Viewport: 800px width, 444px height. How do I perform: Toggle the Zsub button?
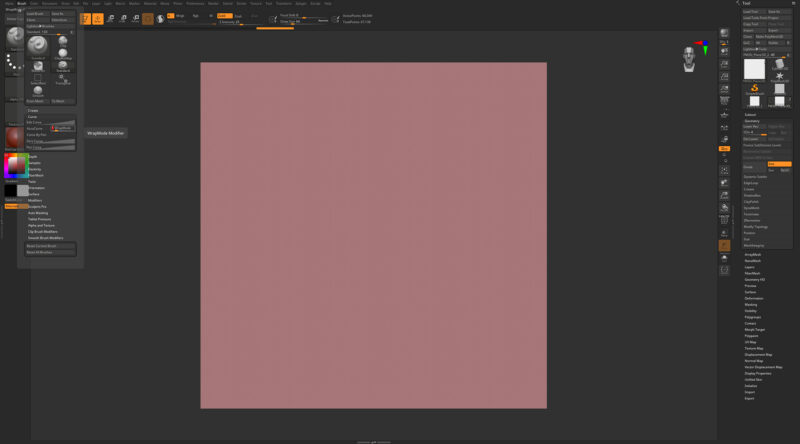coord(238,16)
